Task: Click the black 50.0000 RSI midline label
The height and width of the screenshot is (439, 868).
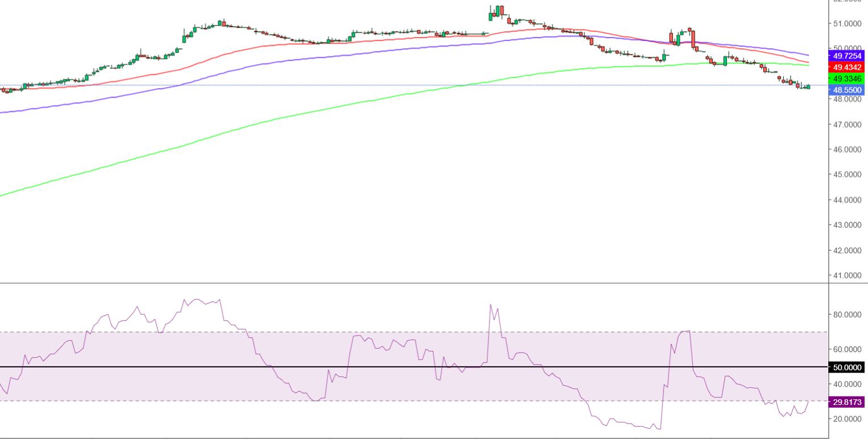Action: pos(847,367)
